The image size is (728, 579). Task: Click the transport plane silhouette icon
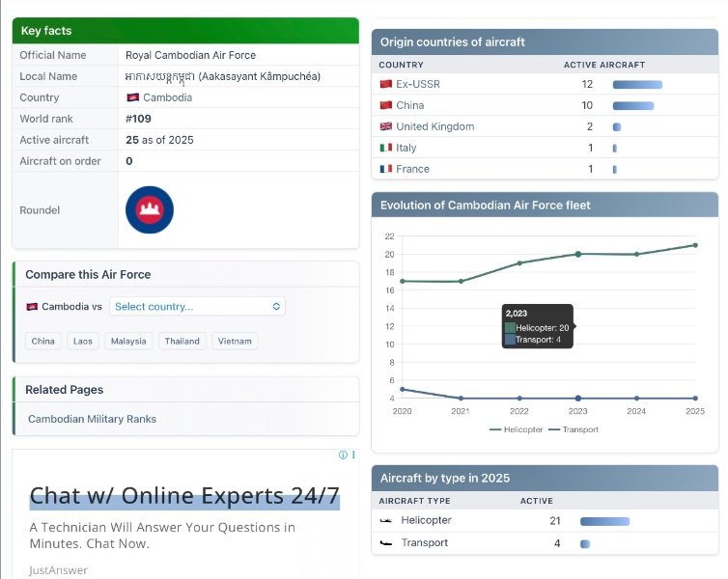click(x=386, y=543)
